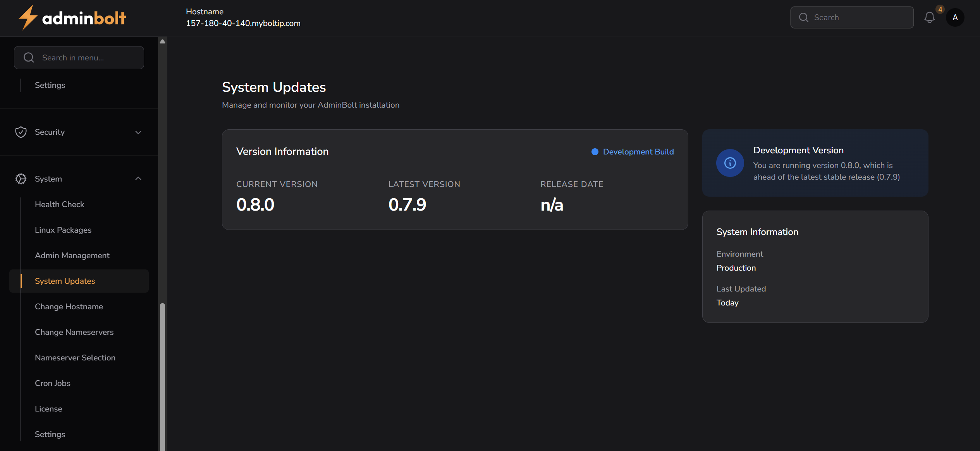Click the System gear icon

pyautogui.click(x=21, y=178)
